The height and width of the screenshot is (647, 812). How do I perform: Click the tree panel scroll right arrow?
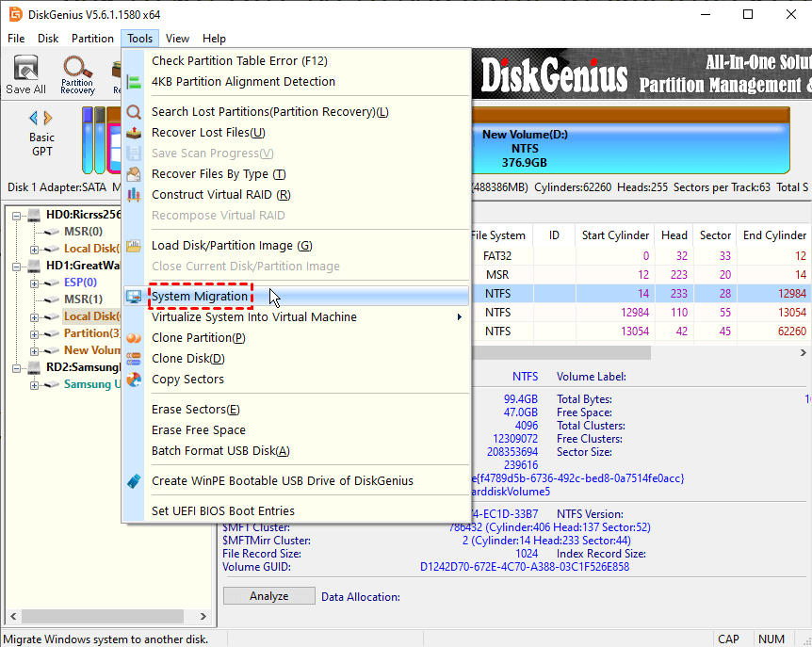coord(203,617)
